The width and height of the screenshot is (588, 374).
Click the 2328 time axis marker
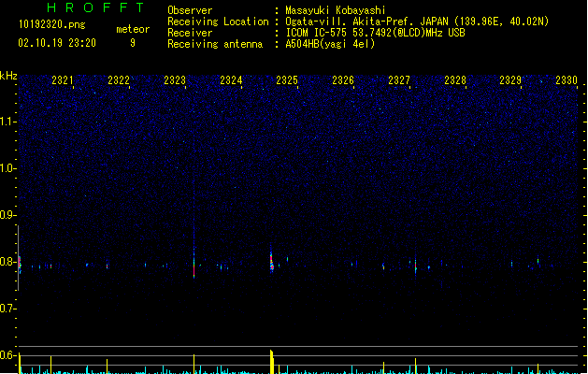coord(455,80)
